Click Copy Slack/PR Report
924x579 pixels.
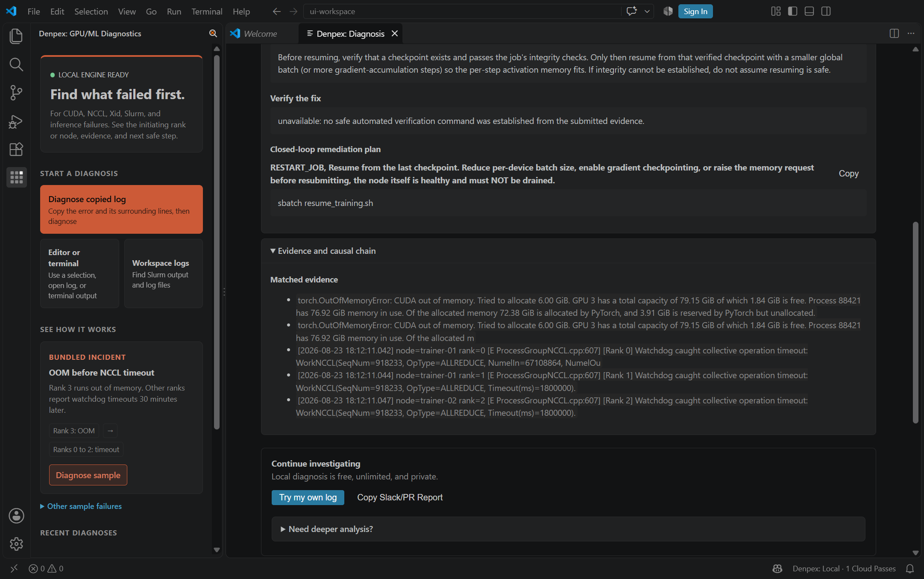tap(400, 497)
